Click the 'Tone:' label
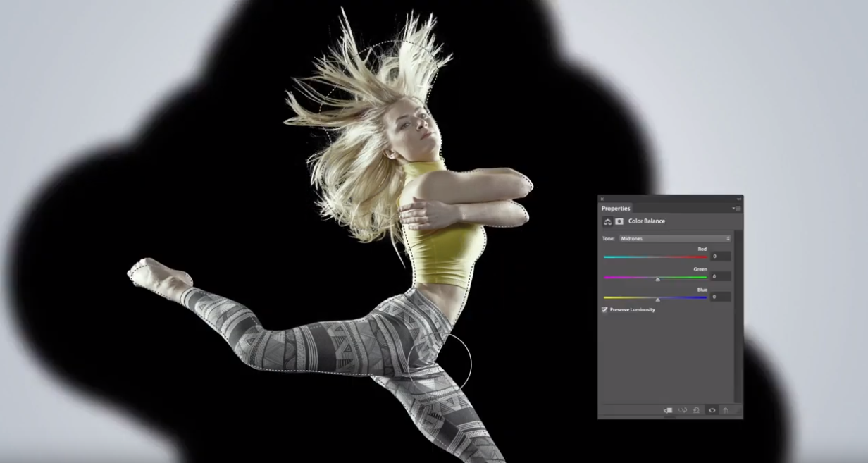 (608, 238)
